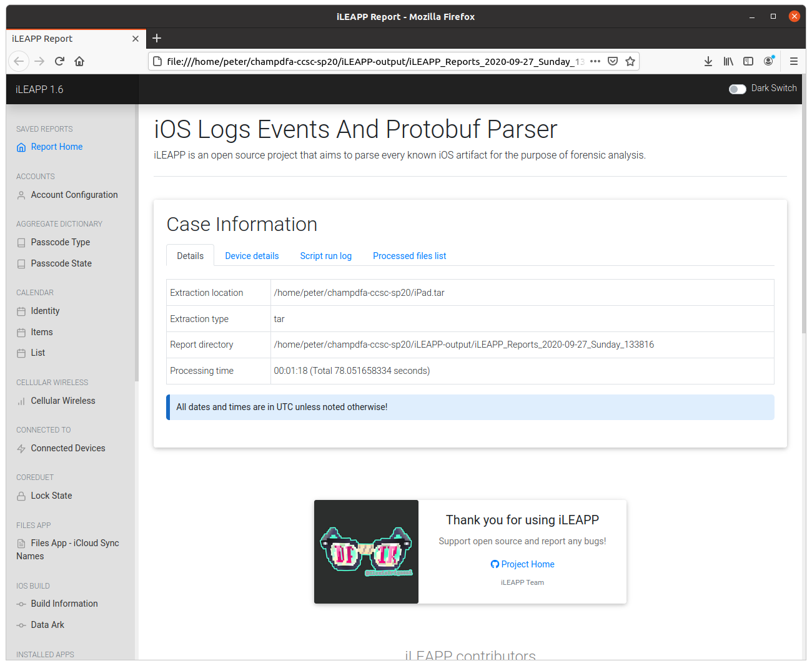Viewport: 812px width, 666px height.
Task: Click the GitHub icon beside Project Home
Action: pyautogui.click(x=495, y=564)
